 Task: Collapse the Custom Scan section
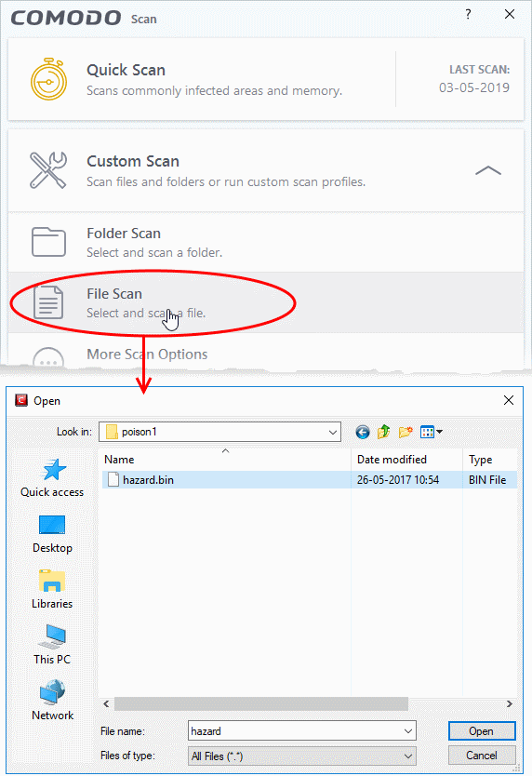488,171
